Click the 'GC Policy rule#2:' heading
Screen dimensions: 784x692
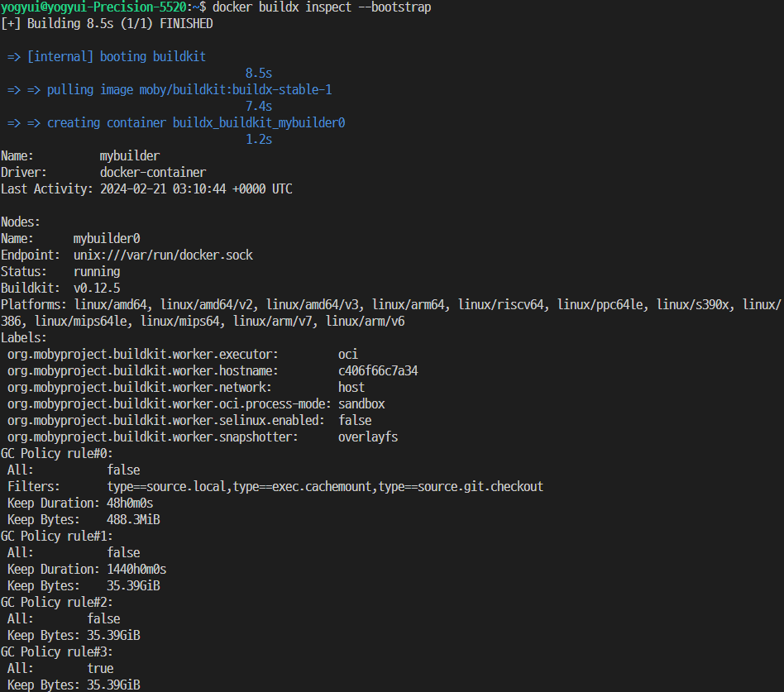[x=56, y=602]
